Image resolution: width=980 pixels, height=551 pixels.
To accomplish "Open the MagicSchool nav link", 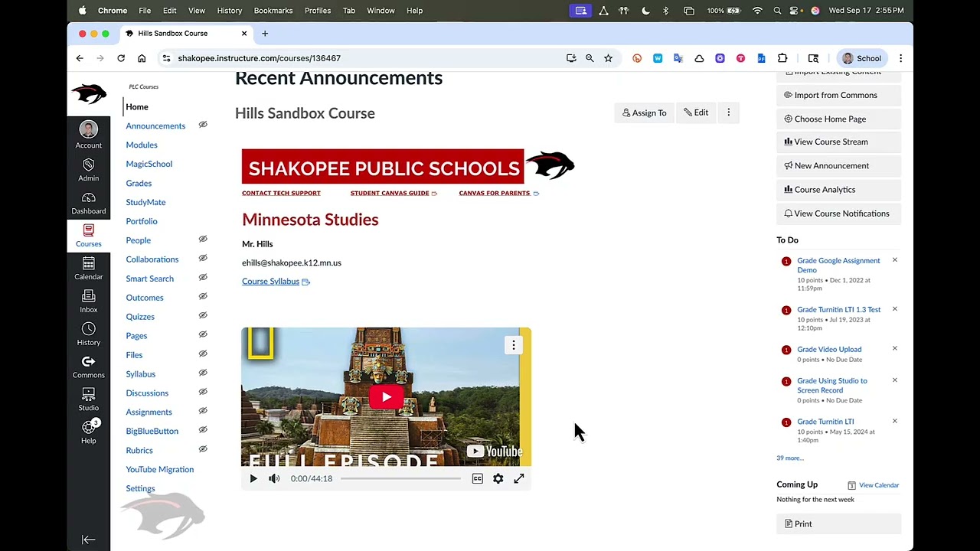I will coord(149,164).
